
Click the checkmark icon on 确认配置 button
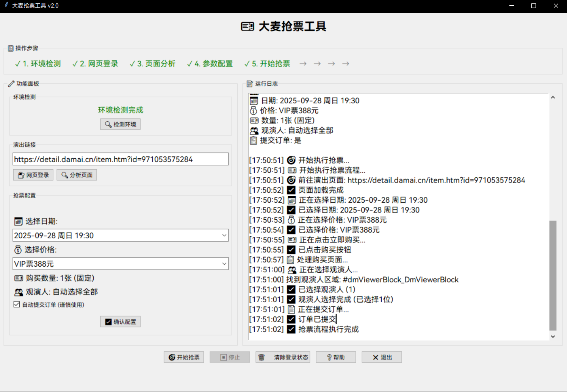point(108,322)
